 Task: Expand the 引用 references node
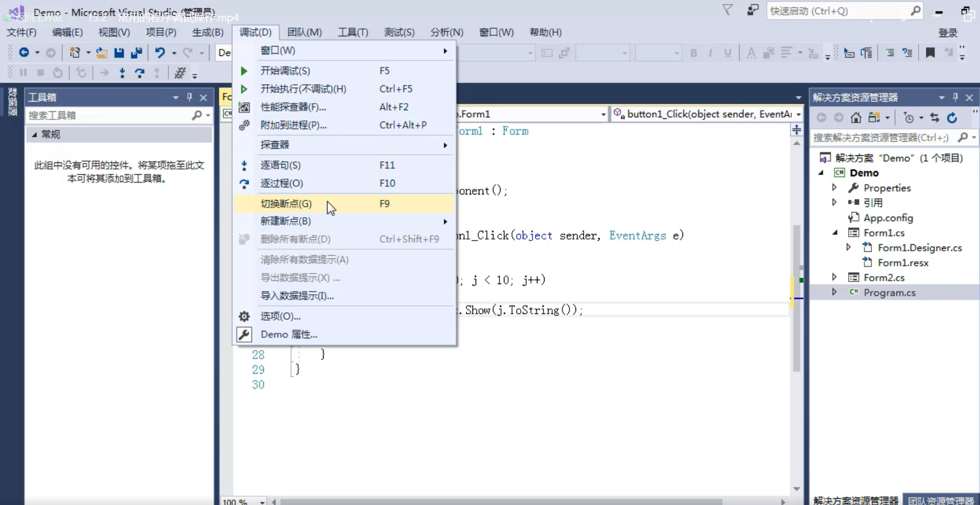tap(834, 203)
